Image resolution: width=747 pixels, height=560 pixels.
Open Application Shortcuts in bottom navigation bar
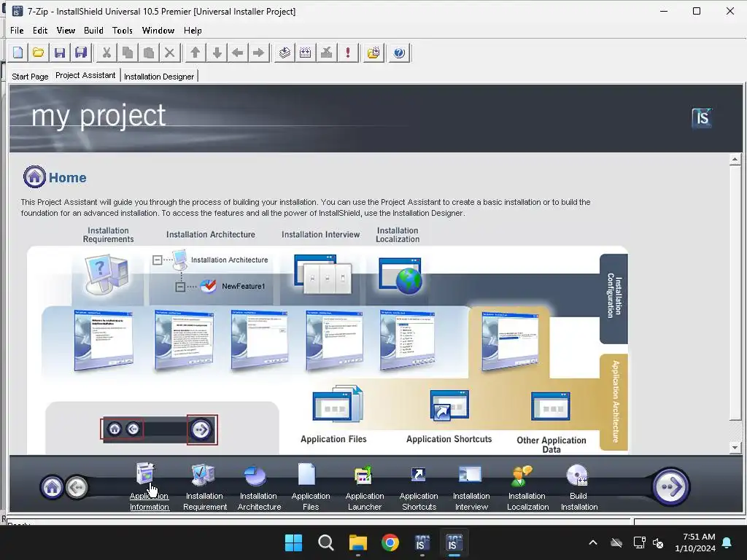pos(419,486)
